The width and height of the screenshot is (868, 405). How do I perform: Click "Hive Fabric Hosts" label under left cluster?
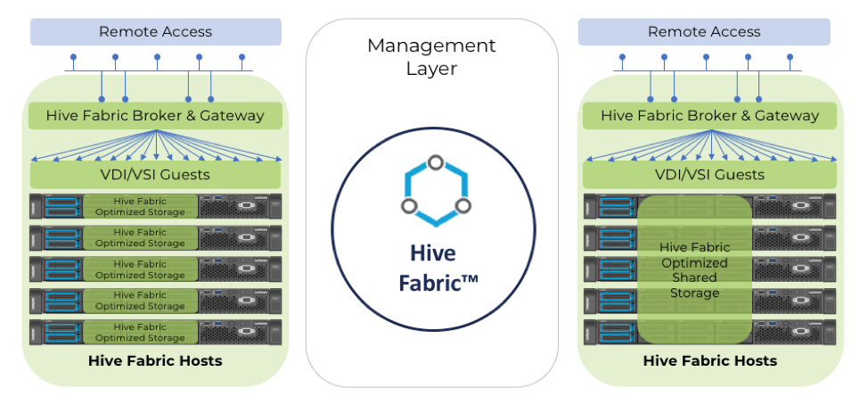(155, 361)
